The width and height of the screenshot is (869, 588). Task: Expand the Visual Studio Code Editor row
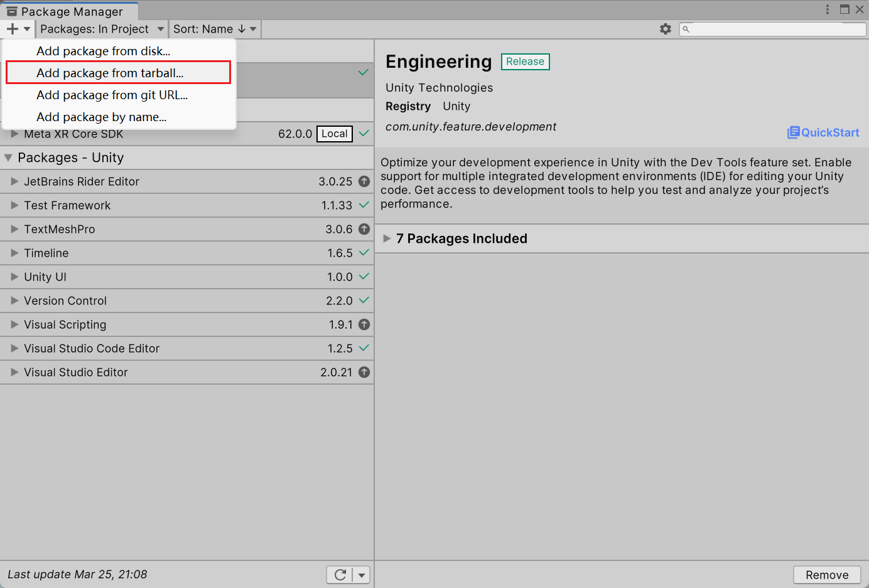click(x=14, y=348)
